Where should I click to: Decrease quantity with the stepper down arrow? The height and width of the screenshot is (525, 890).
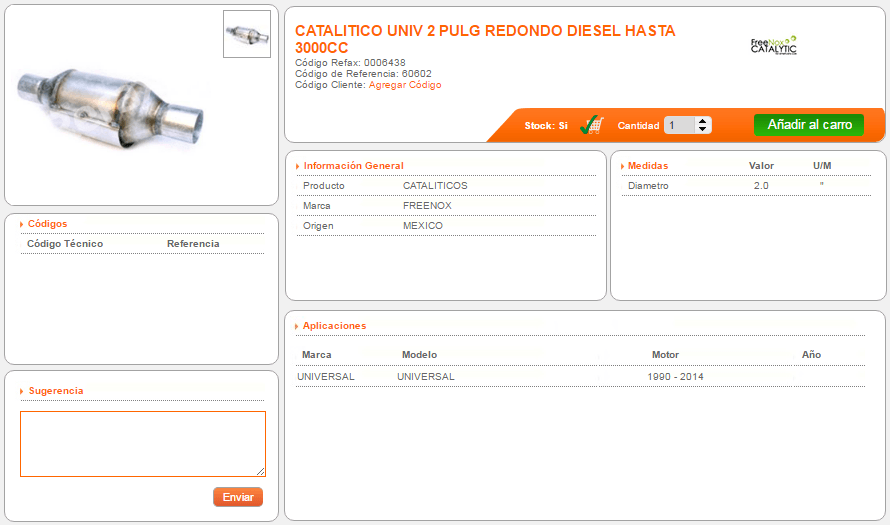703,129
